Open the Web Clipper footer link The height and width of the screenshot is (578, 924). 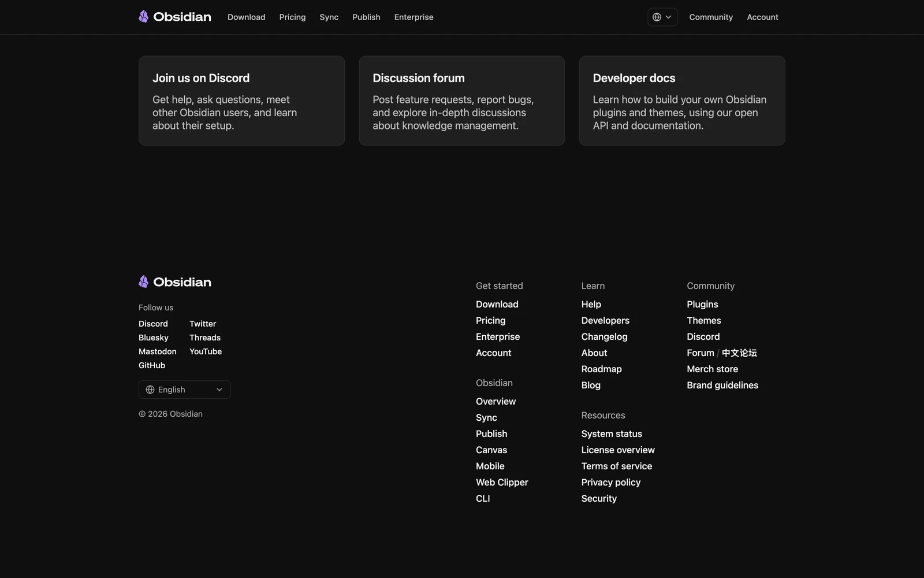pyautogui.click(x=502, y=482)
